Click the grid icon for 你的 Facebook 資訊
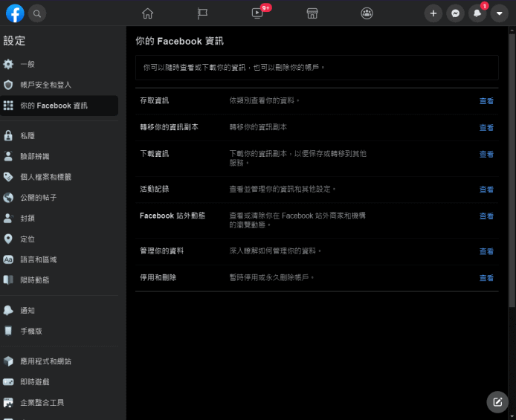The image size is (516, 420). tap(8, 106)
